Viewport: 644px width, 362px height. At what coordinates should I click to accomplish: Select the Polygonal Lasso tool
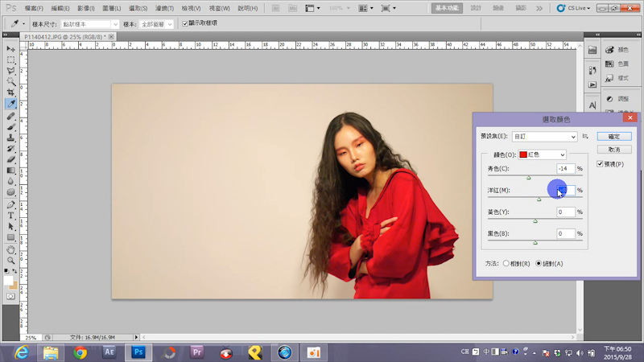(10, 71)
